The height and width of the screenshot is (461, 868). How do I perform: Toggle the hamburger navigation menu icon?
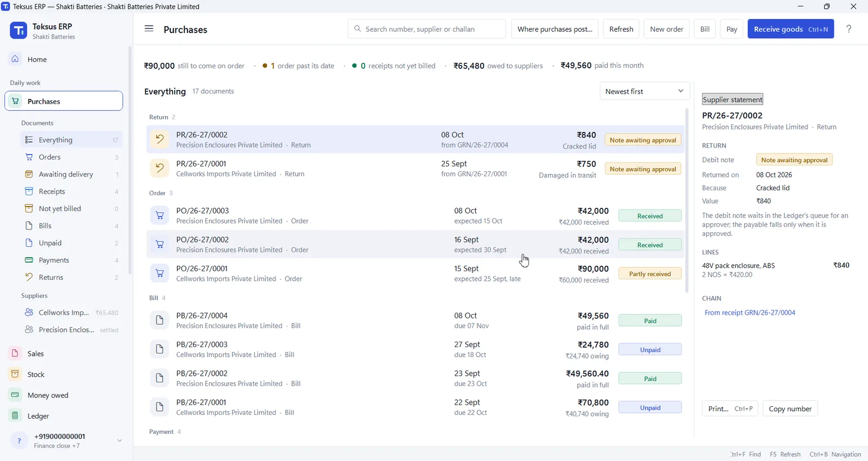pyautogui.click(x=149, y=29)
